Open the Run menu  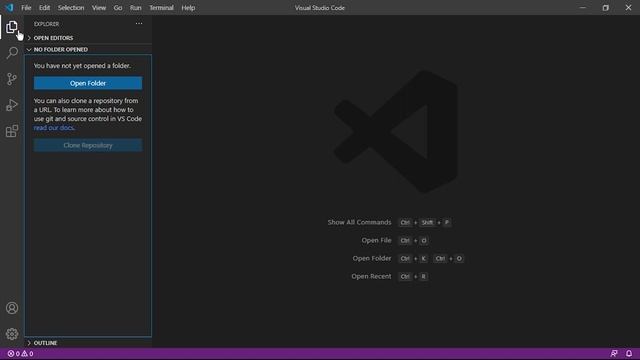[x=136, y=8]
